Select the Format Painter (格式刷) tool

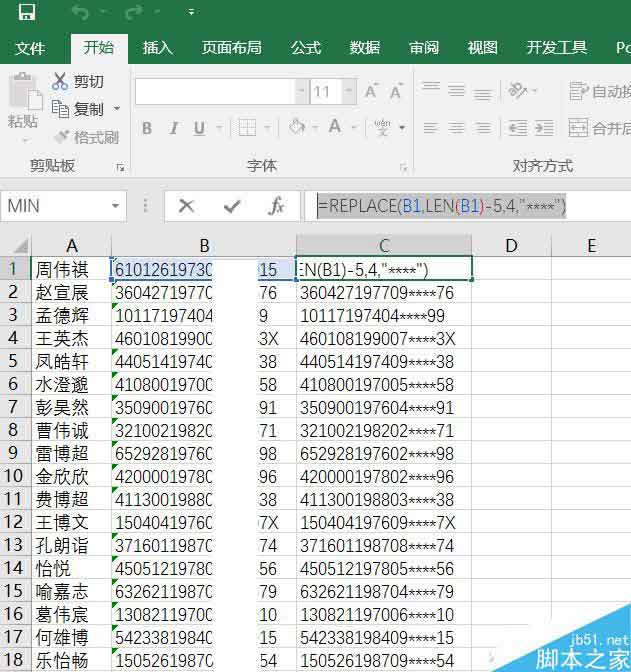click(86, 137)
